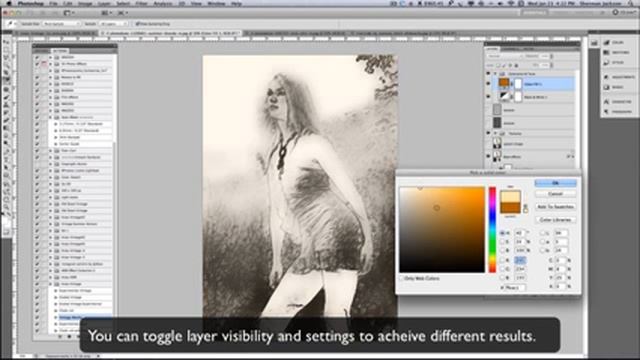Viewport: 640px width, 360px height.
Task: Click the Color Fill 1 layer mask thumbnail
Action: pyautogui.click(x=518, y=84)
